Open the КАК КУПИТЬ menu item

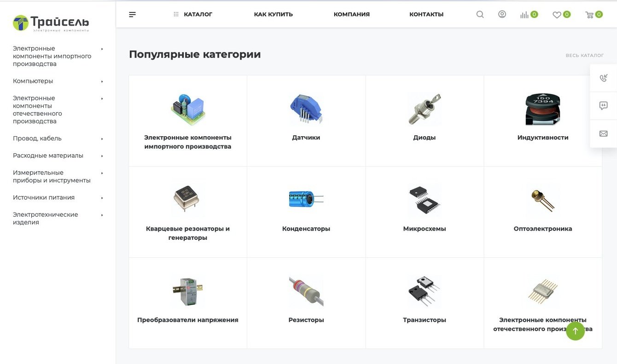274,14
